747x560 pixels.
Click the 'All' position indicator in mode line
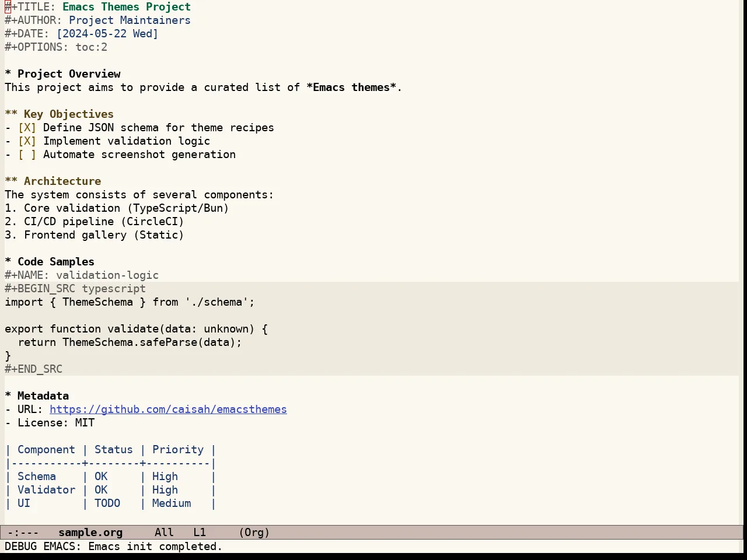tap(164, 533)
